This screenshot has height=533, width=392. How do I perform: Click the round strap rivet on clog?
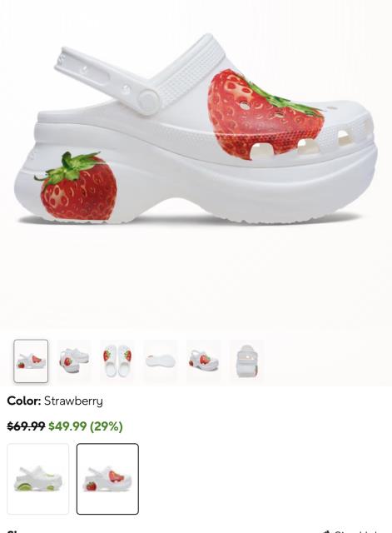coord(148,101)
